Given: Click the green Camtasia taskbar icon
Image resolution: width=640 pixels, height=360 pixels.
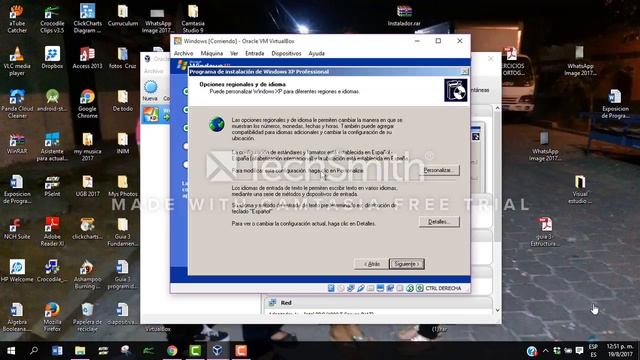Looking at the screenshot, I should pyautogui.click(x=195, y=351).
